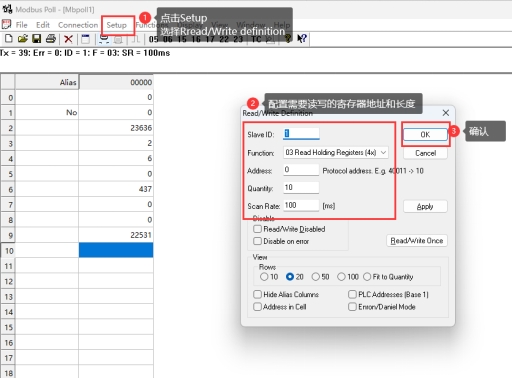
Task: Click the Slave ID input field
Action: [301, 134]
